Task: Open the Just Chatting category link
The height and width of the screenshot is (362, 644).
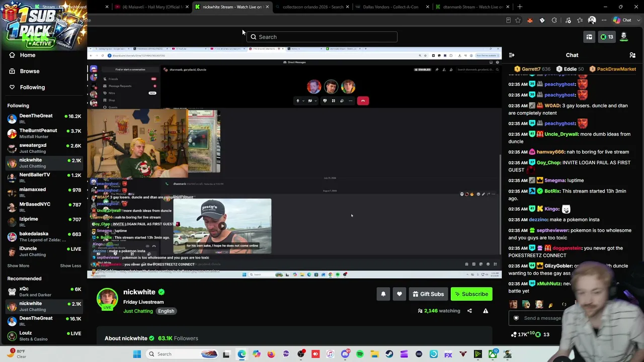Action: point(138,311)
